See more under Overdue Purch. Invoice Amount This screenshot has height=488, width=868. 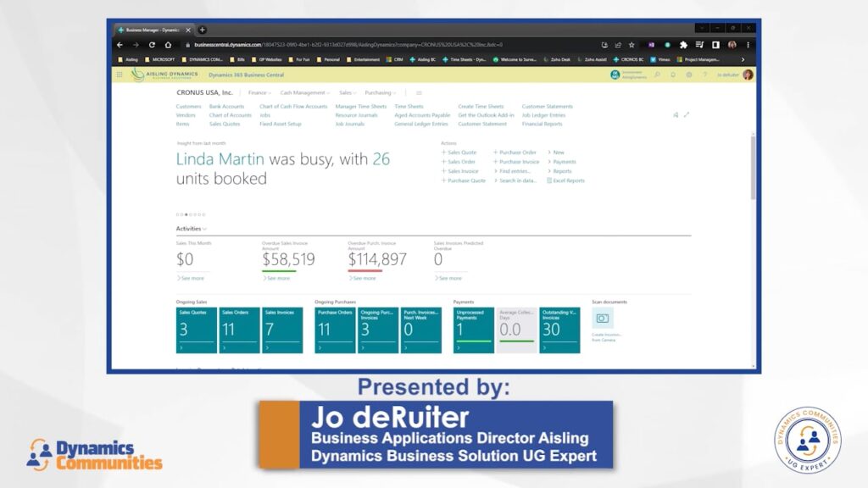[x=362, y=278]
